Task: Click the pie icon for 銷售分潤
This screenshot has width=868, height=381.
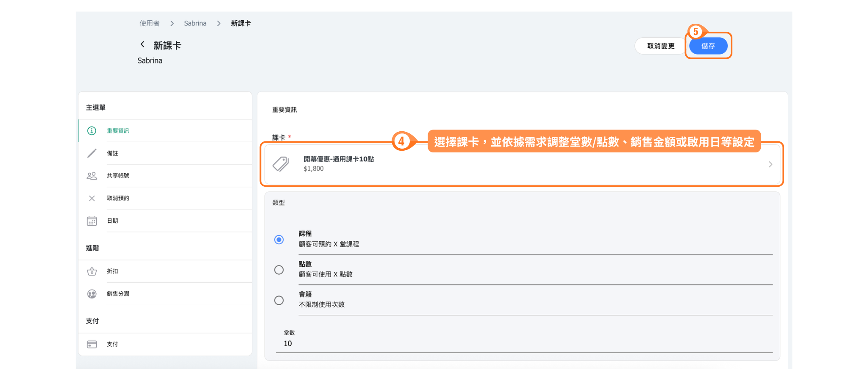Action: click(92, 294)
